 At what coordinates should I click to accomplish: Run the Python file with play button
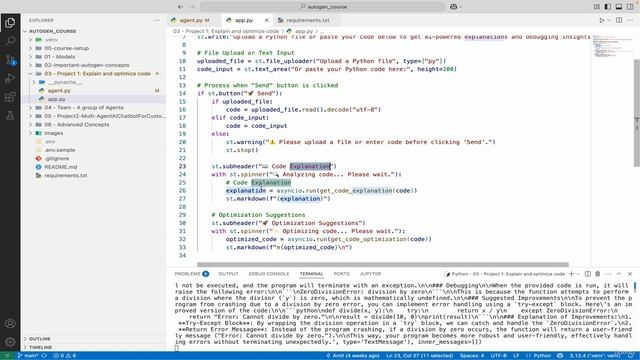click(602, 20)
